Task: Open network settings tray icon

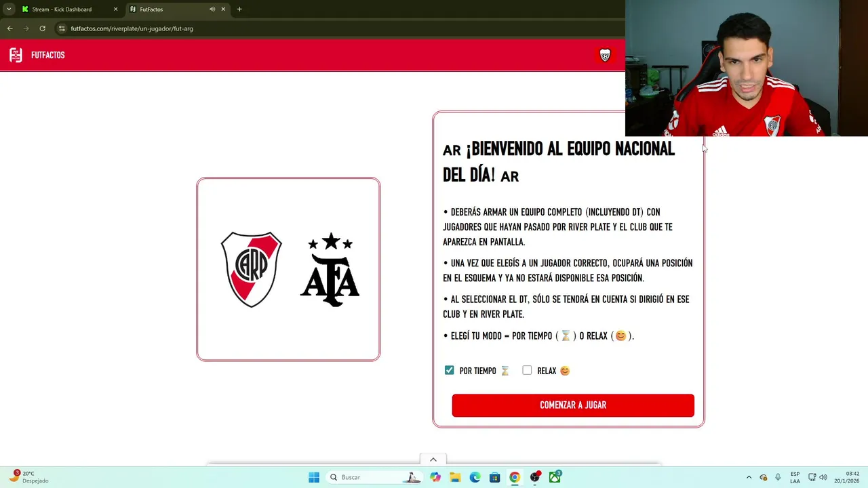Action: [x=812, y=477]
